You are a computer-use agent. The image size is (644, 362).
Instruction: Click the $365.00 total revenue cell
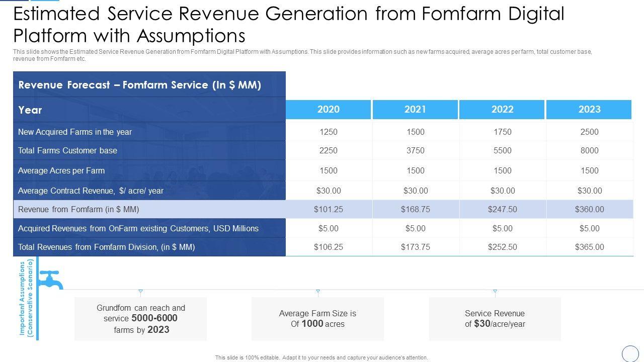(x=589, y=247)
